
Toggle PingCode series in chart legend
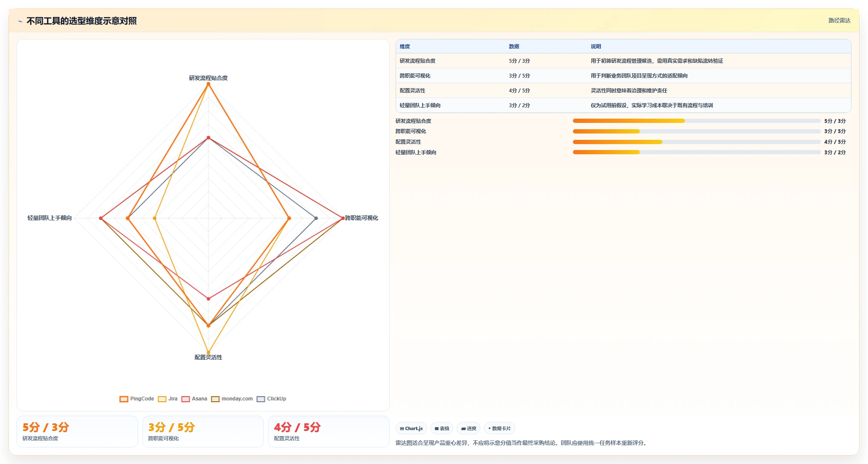click(137, 399)
